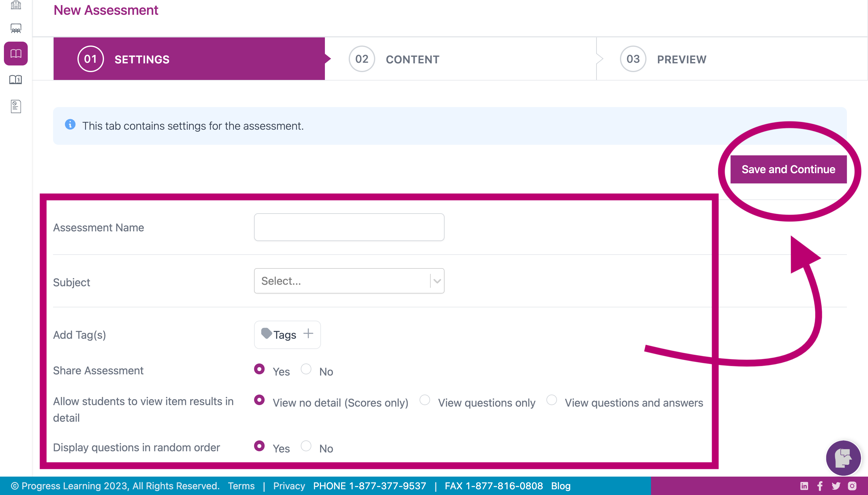Image resolution: width=868 pixels, height=495 pixels.
Task: Open the book info sidebar icon
Action: coord(16,80)
